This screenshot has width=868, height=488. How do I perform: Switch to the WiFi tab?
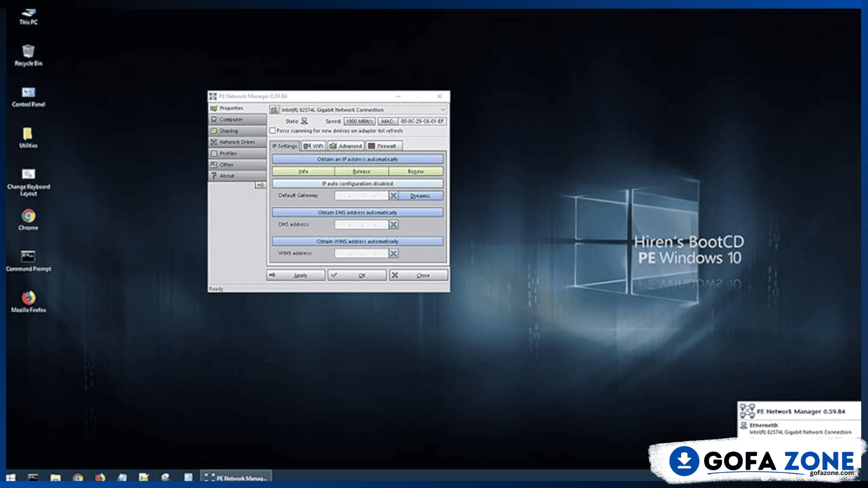[x=313, y=146]
